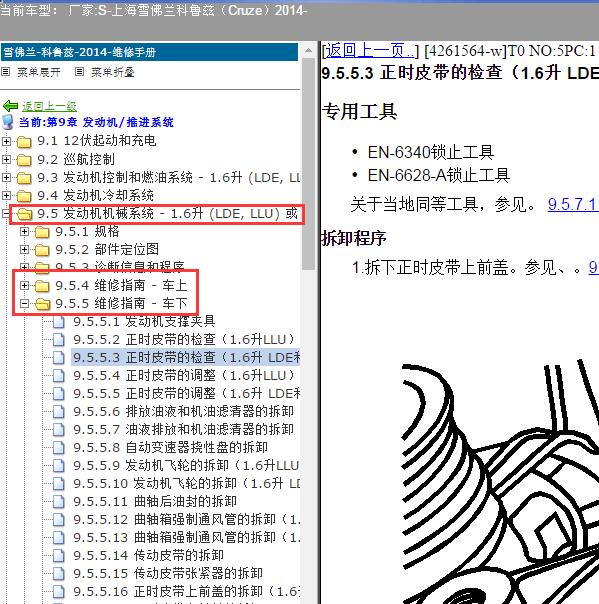Viewport: 599px width, 604px height.
Task: Collapse the 9.5.5 维修指南 - 车下 node
Action: click(x=24, y=304)
